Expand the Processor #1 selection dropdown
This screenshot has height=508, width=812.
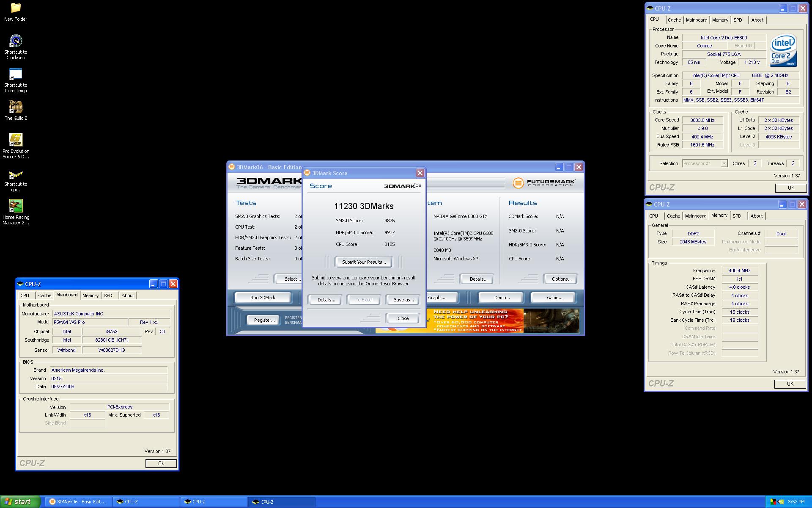tap(724, 163)
